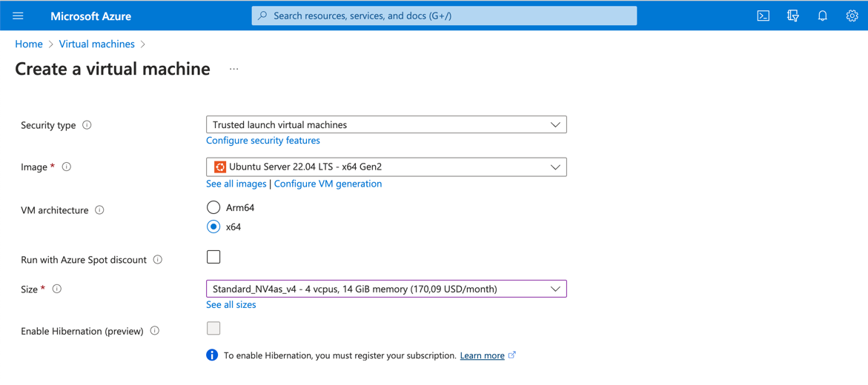Click the Enable Hibernation (preview) label
Viewport: 868px width, 385px height.
82,331
